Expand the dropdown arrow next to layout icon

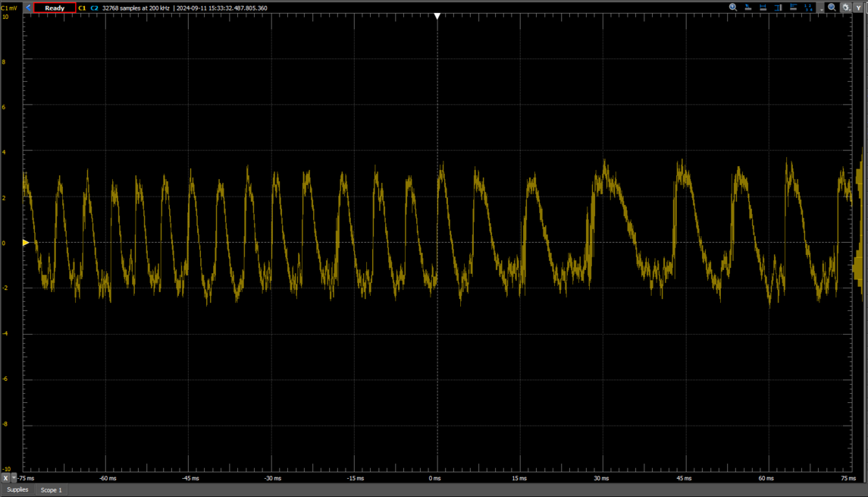coord(820,9)
